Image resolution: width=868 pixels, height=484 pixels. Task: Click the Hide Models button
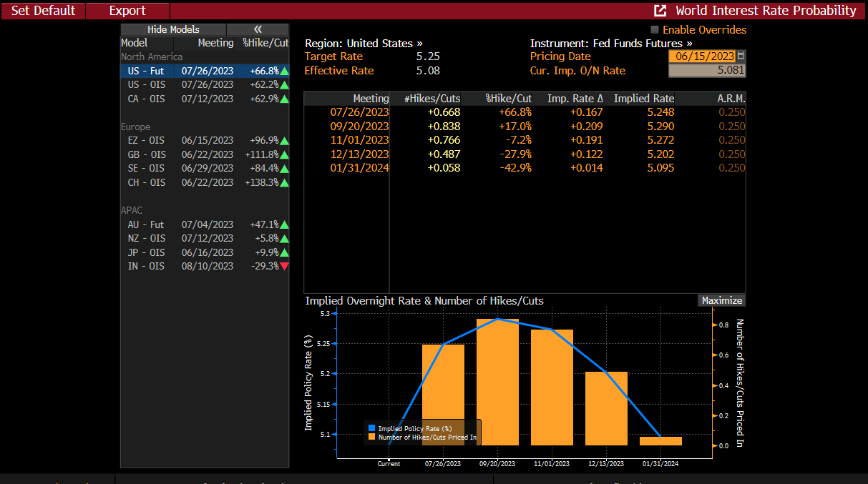(173, 29)
